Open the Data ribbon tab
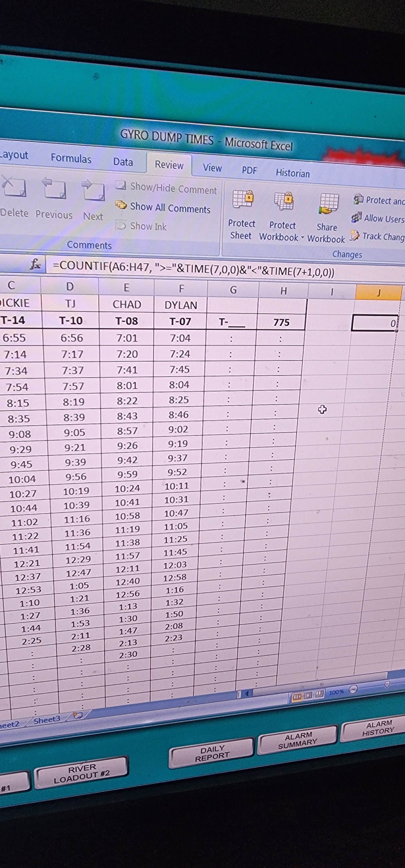This screenshot has height=868, width=405. [x=123, y=162]
